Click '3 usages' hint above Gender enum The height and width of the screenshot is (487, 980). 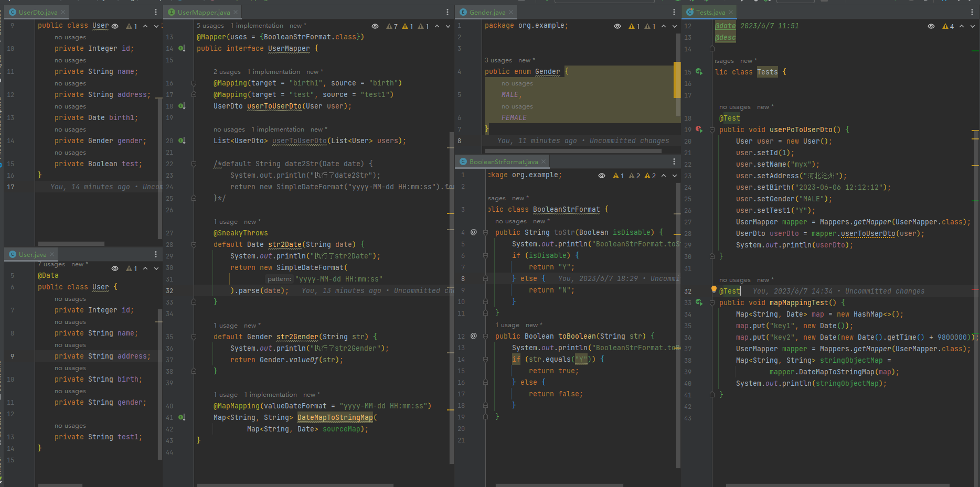tap(498, 60)
